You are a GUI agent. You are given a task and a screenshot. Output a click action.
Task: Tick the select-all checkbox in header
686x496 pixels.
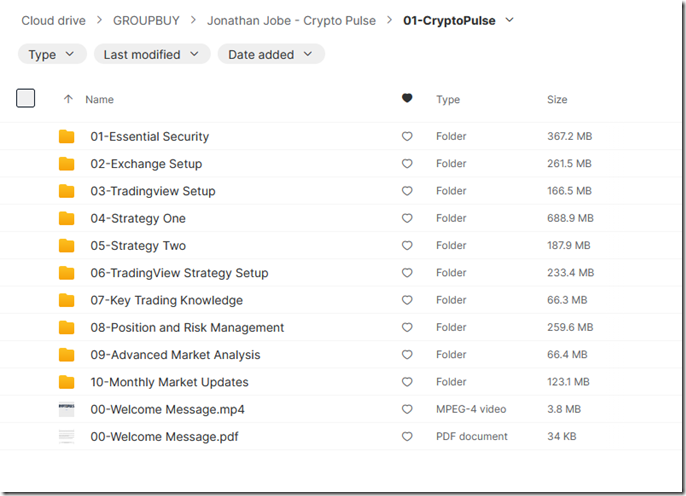point(25,98)
